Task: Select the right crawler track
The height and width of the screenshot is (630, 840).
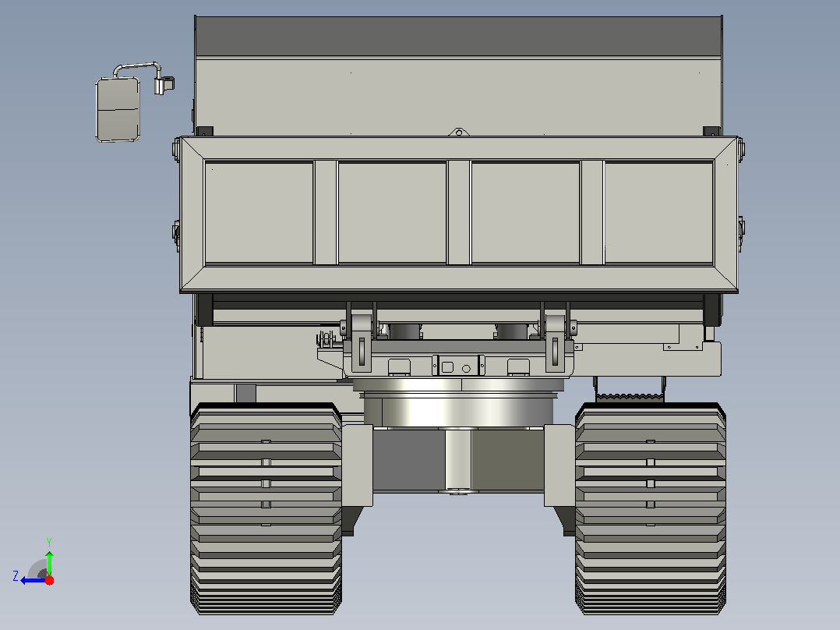Action: (651, 508)
